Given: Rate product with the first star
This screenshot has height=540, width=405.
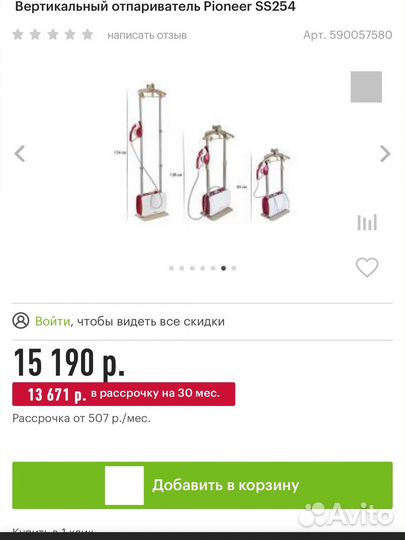Looking at the screenshot, I should [x=18, y=34].
